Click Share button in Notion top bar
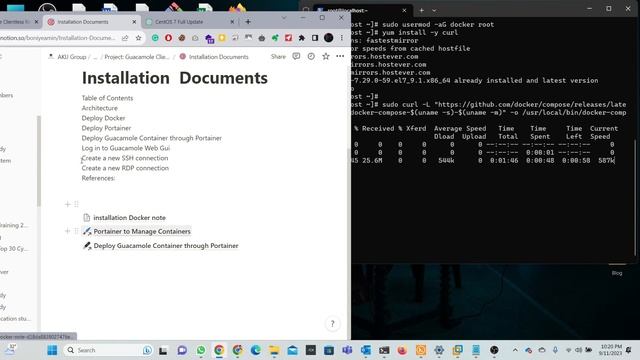The image size is (640, 360). [278, 56]
